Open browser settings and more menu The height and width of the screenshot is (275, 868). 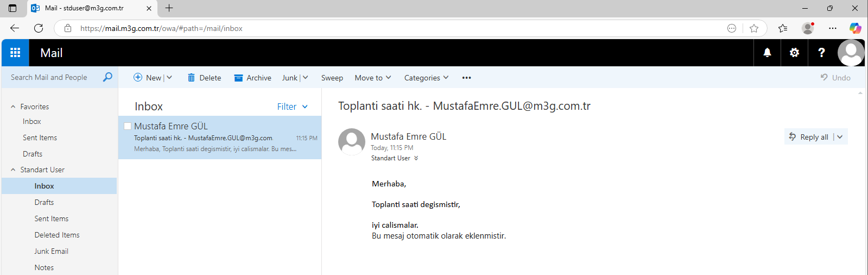click(x=833, y=28)
